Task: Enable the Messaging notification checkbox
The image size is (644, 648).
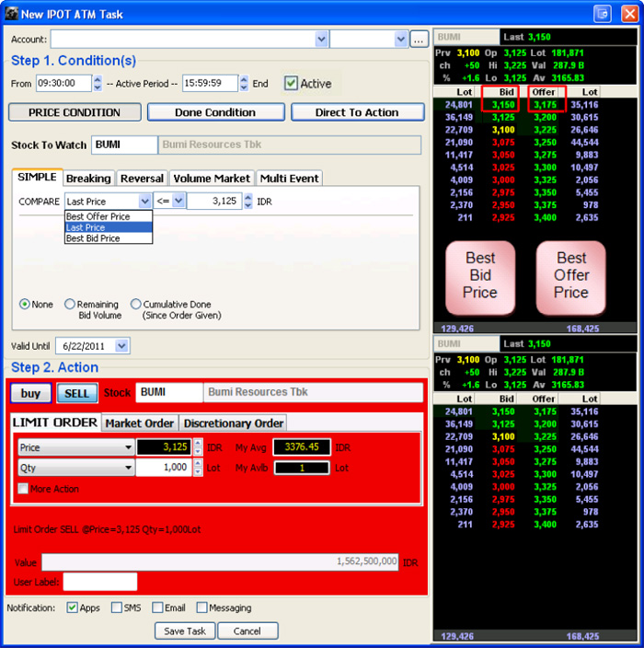Action: (201, 607)
